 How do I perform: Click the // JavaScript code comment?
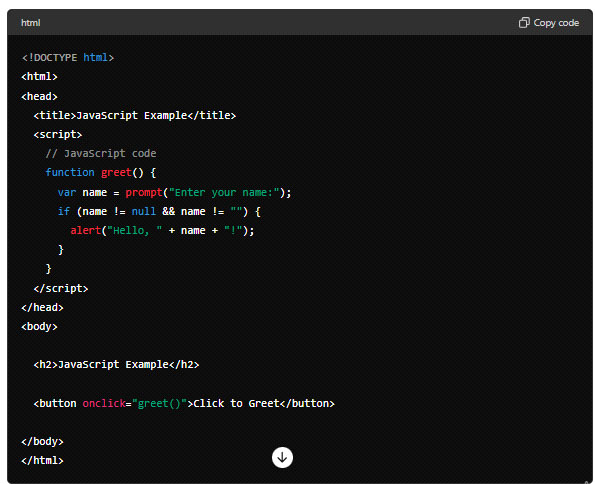101,153
